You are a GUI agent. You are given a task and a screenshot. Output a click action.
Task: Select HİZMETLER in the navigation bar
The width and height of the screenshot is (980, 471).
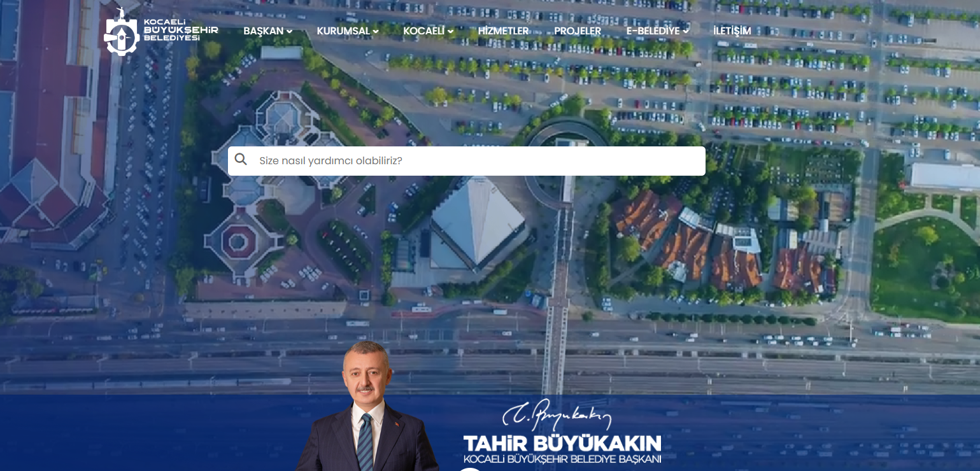(x=502, y=30)
